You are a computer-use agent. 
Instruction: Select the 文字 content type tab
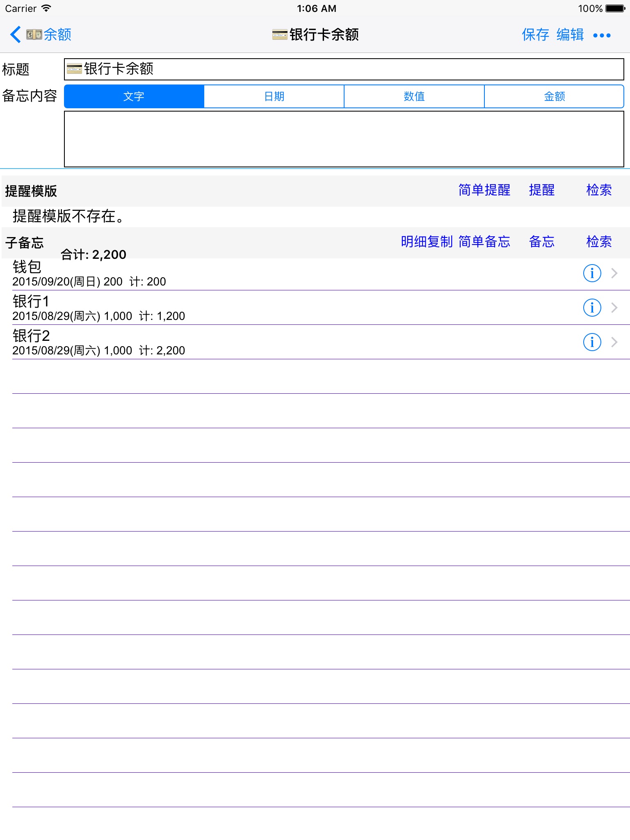pos(134,96)
